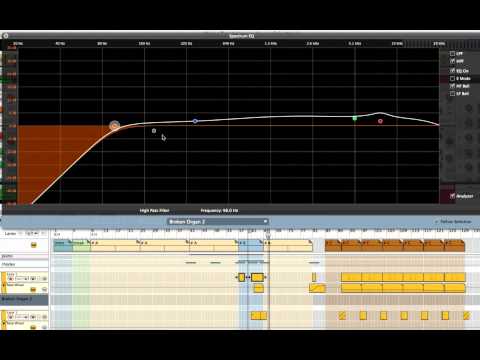Select the teal clip at the arrangement start
Image resolution: width=480 pixels, height=360 pixels.
click(x=63, y=245)
